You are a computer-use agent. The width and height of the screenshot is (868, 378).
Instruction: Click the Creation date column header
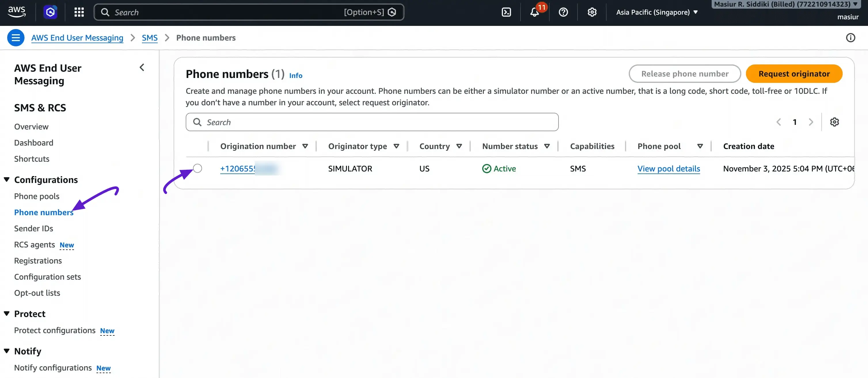pos(749,146)
